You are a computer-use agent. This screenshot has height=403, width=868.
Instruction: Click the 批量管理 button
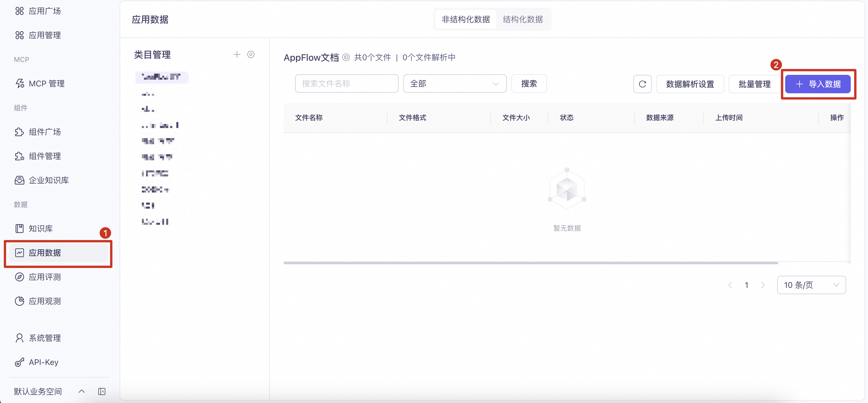tap(754, 84)
